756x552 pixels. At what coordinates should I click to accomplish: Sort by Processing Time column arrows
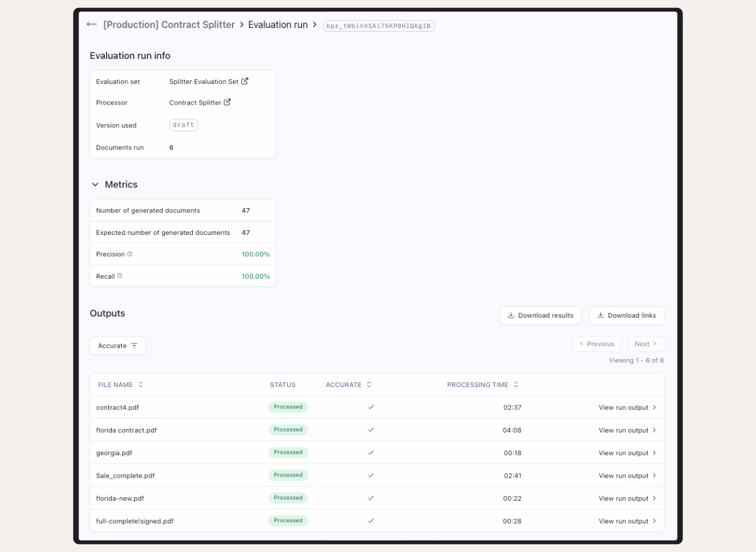[516, 385]
